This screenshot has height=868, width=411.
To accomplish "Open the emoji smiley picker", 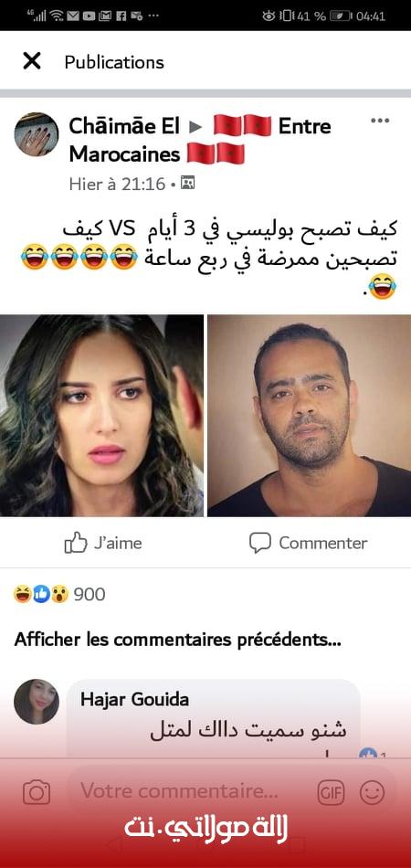I will (372, 793).
